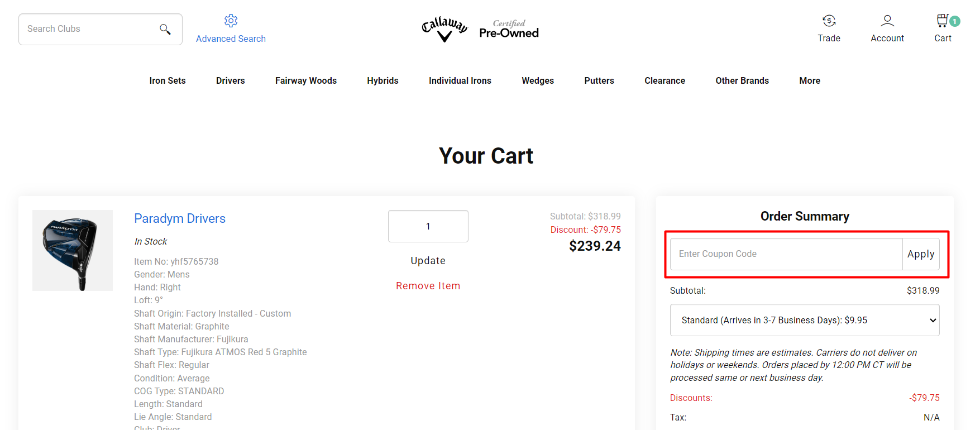Image resolution: width=980 pixels, height=430 pixels.
Task: Click the quantity input box
Action: pyautogui.click(x=428, y=226)
